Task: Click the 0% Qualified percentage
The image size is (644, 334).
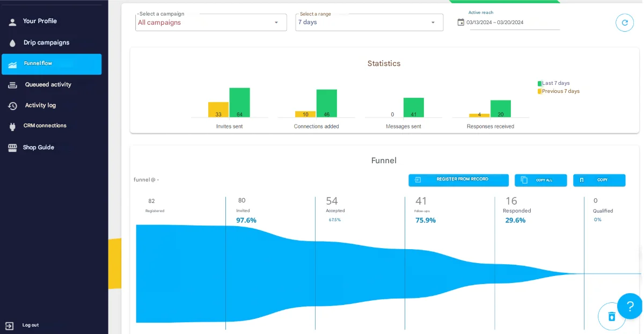Action: pyautogui.click(x=598, y=220)
